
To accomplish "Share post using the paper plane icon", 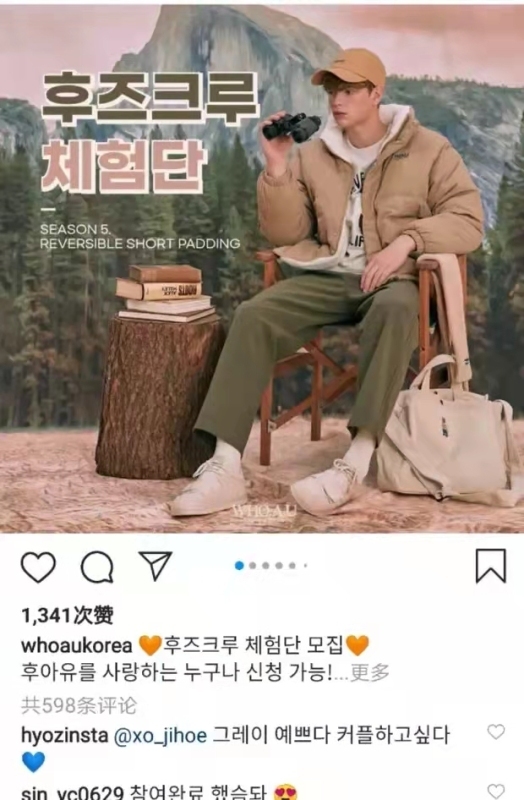I will click(156, 565).
